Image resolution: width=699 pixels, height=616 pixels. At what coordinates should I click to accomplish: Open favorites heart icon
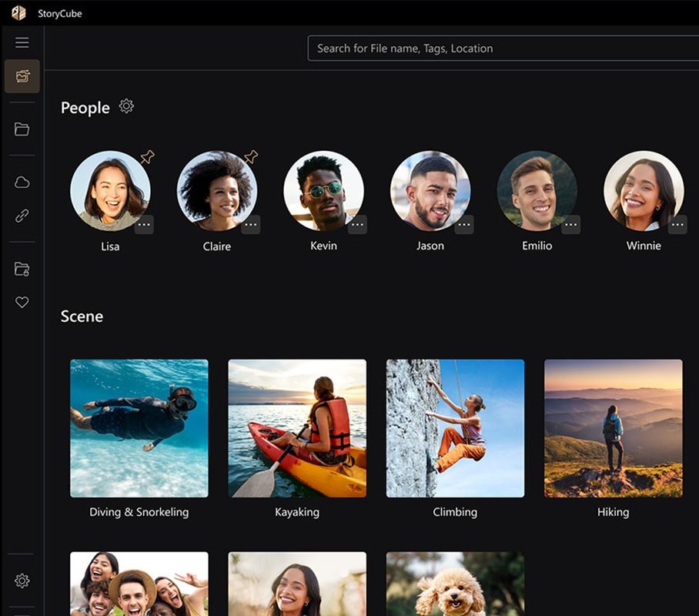coord(22,303)
